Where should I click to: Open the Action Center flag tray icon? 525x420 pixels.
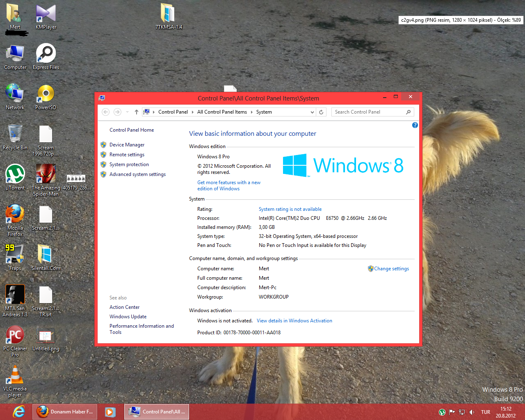click(452, 412)
